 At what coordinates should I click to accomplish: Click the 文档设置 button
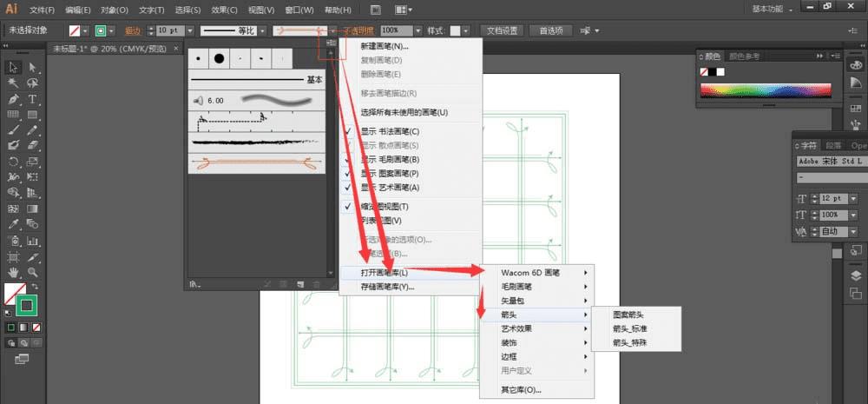[502, 31]
